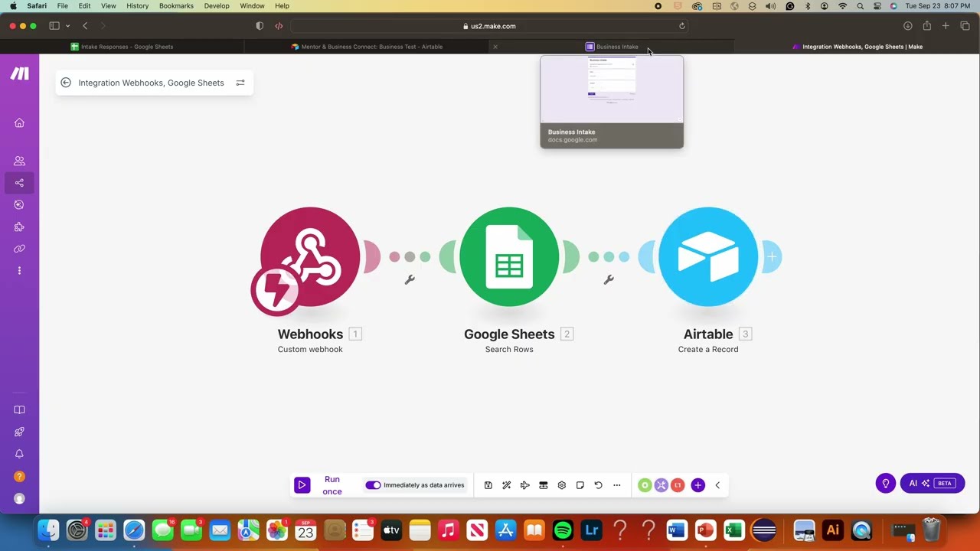Open scenario options sliders icon next to title
Screen dimensions: 980x551
(240, 83)
